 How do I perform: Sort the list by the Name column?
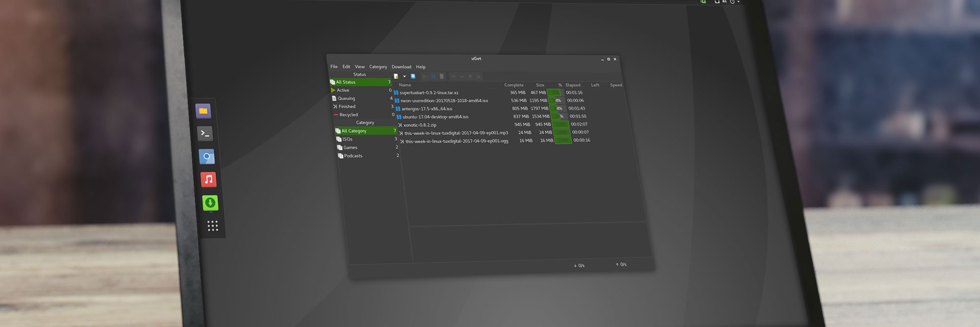(x=405, y=85)
